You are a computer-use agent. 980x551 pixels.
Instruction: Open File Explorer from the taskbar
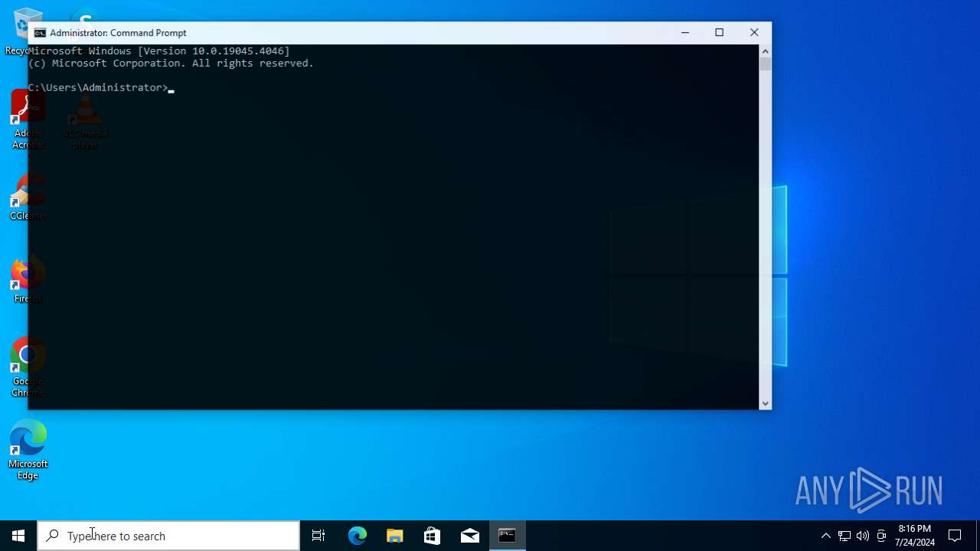pyautogui.click(x=395, y=536)
